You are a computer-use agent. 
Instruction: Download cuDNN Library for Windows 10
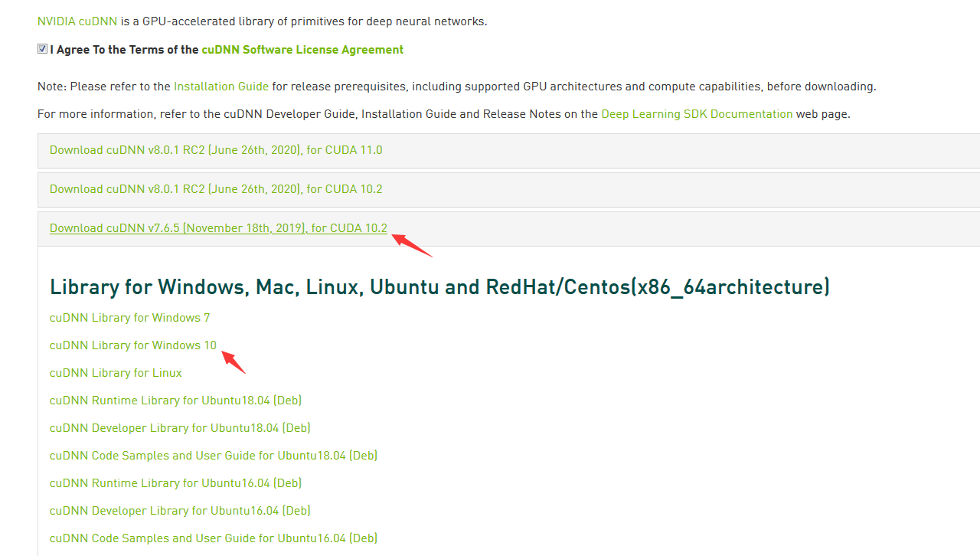133,345
